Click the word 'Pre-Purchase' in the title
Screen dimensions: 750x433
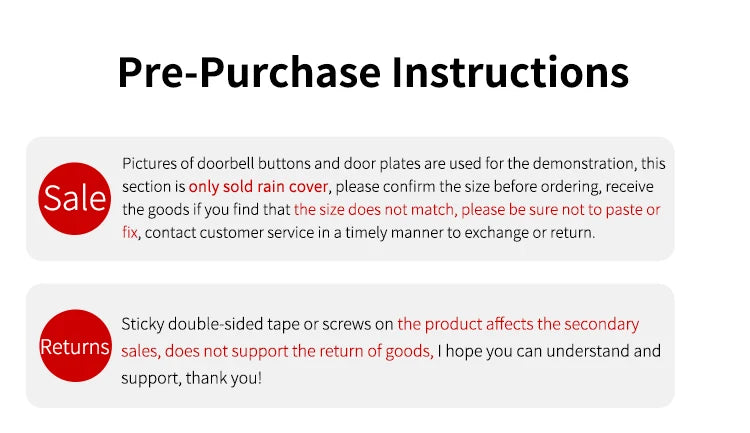click(x=249, y=73)
